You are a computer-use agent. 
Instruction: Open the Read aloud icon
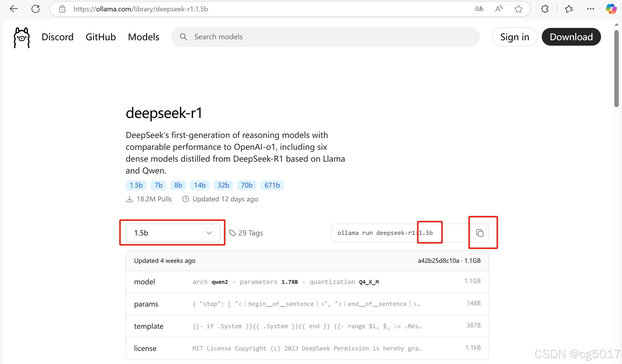(x=499, y=9)
